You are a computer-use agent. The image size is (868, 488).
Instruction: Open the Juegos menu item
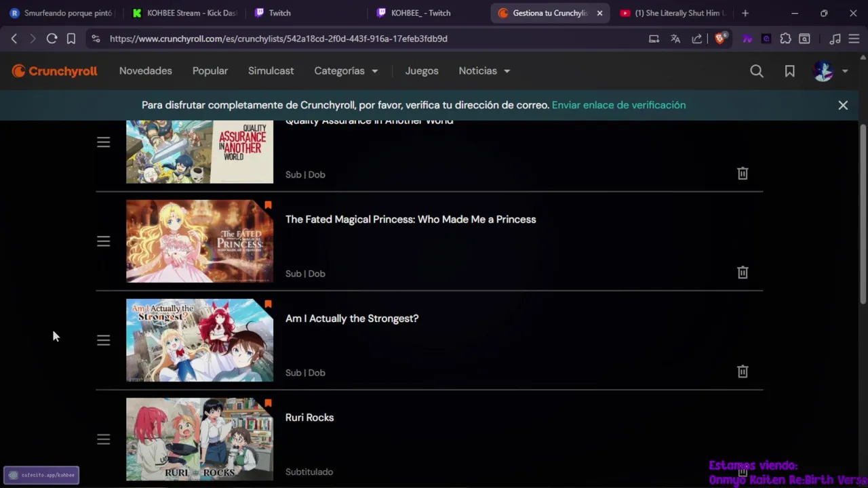tap(422, 71)
